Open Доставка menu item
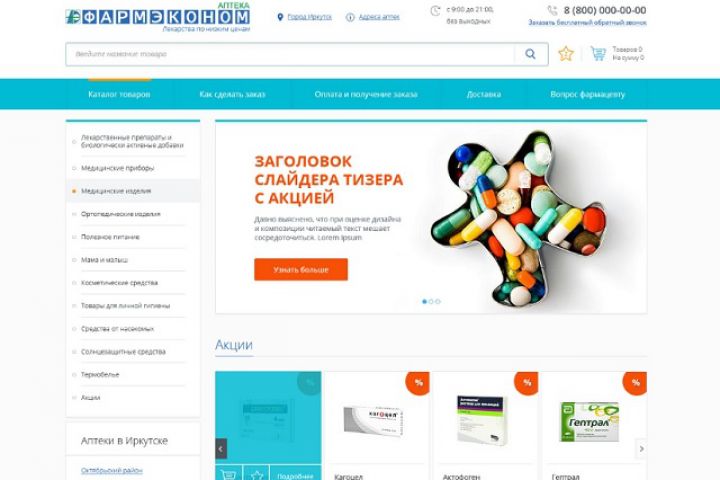Image resolution: width=720 pixels, height=480 pixels. point(484,95)
